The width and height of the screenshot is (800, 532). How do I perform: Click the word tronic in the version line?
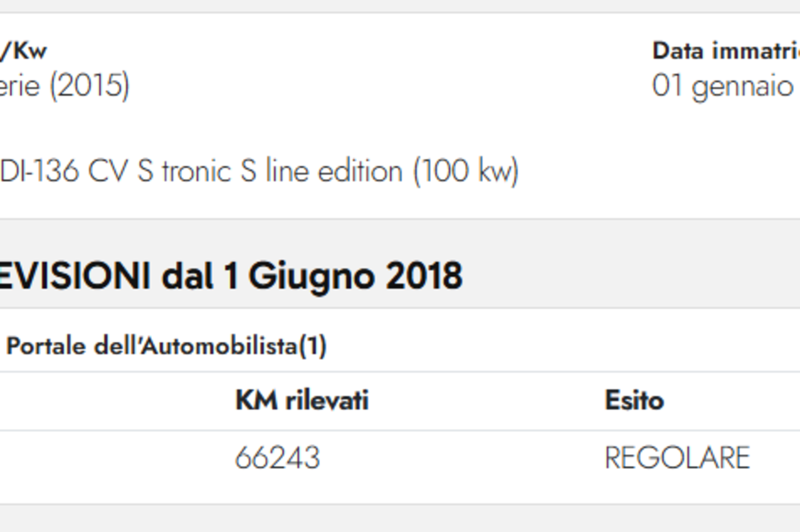(x=196, y=171)
